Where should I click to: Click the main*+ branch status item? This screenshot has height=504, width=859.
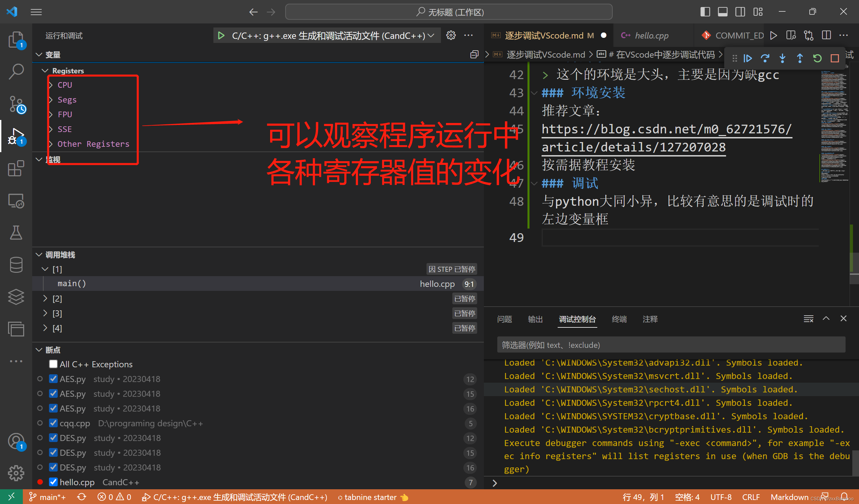(x=48, y=497)
